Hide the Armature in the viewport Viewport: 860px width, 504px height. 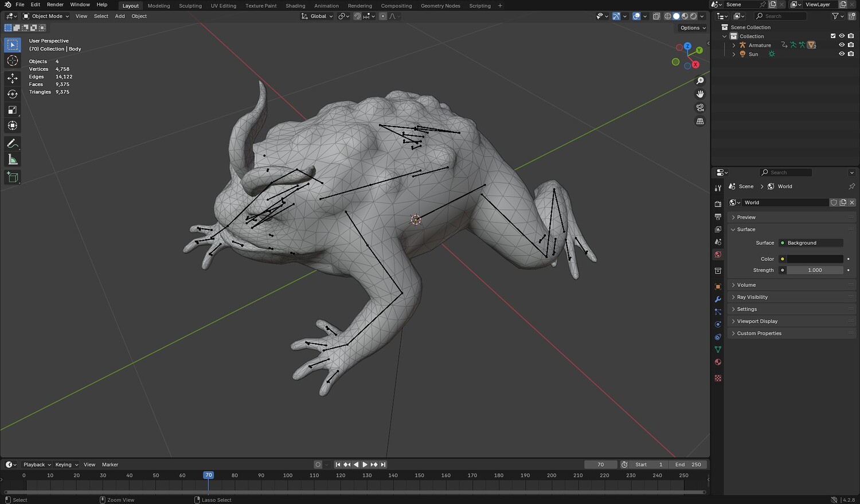point(842,45)
